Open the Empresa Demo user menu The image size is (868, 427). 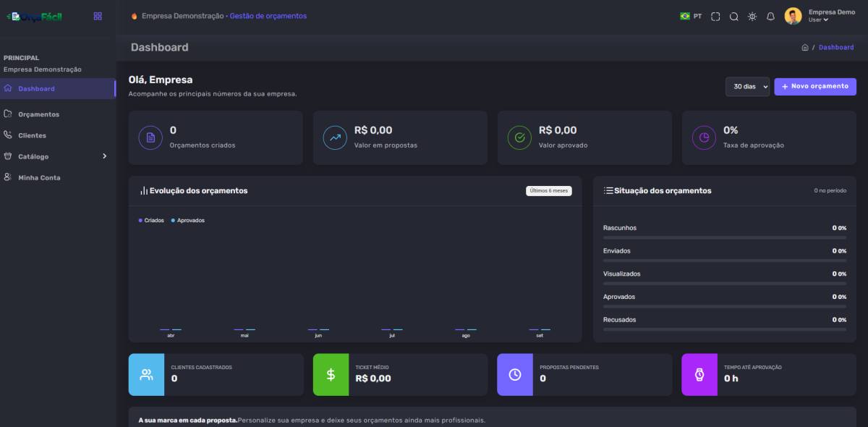pyautogui.click(x=831, y=15)
